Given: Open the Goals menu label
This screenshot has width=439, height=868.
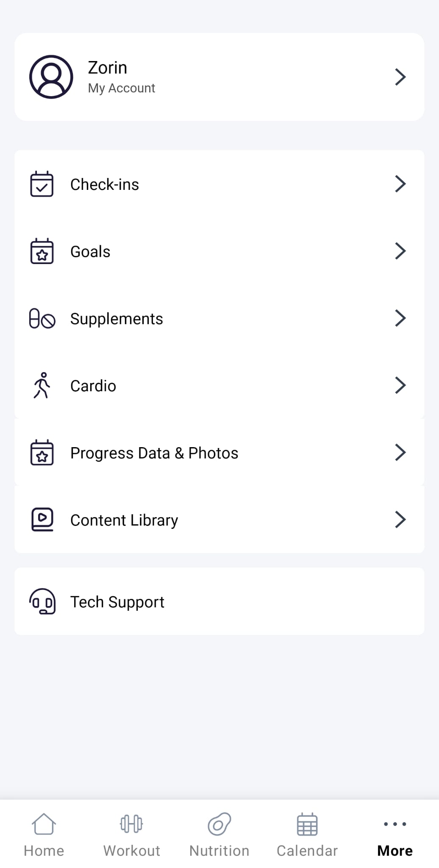Looking at the screenshot, I should tap(90, 252).
